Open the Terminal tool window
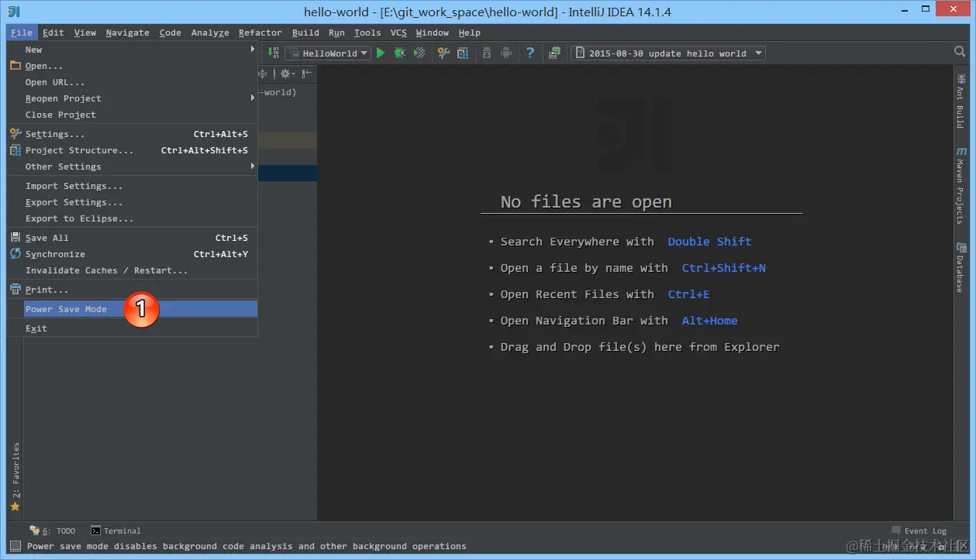Image resolution: width=976 pixels, height=560 pixels. 115,531
